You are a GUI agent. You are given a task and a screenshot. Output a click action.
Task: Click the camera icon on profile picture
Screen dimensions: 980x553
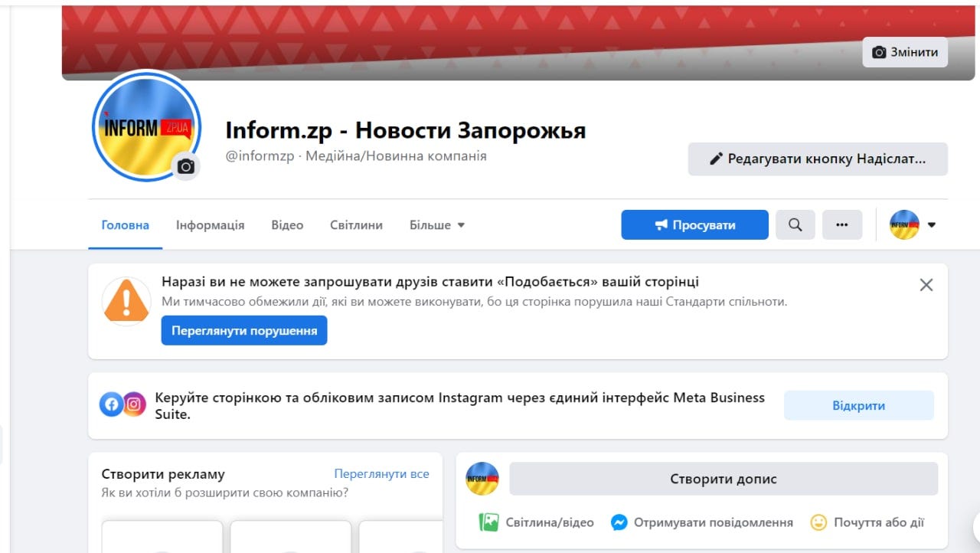point(185,166)
